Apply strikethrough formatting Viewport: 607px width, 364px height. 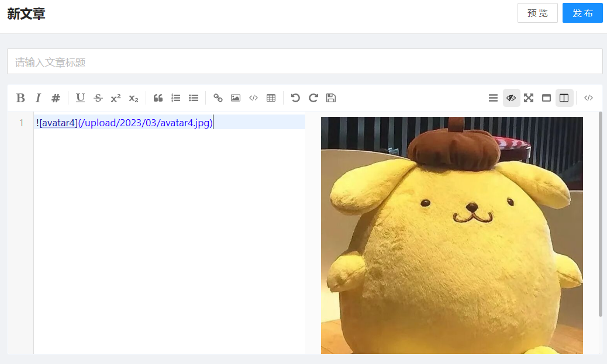tap(98, 98)
